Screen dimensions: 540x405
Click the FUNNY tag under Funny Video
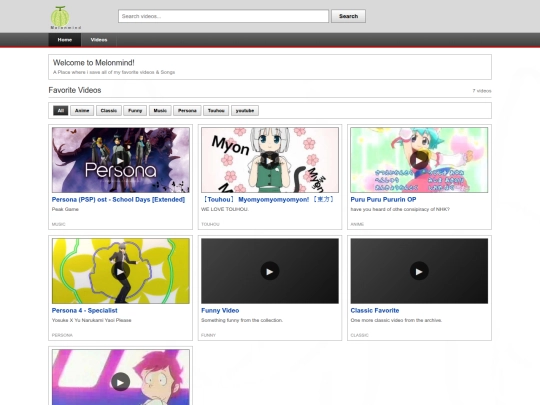click(x=208, y=335)
